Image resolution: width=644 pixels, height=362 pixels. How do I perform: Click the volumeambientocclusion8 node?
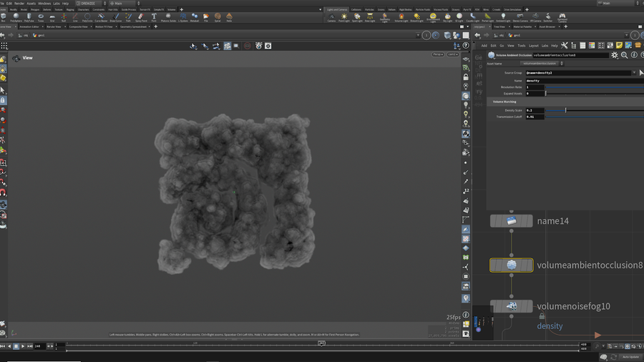coord(512,265)
